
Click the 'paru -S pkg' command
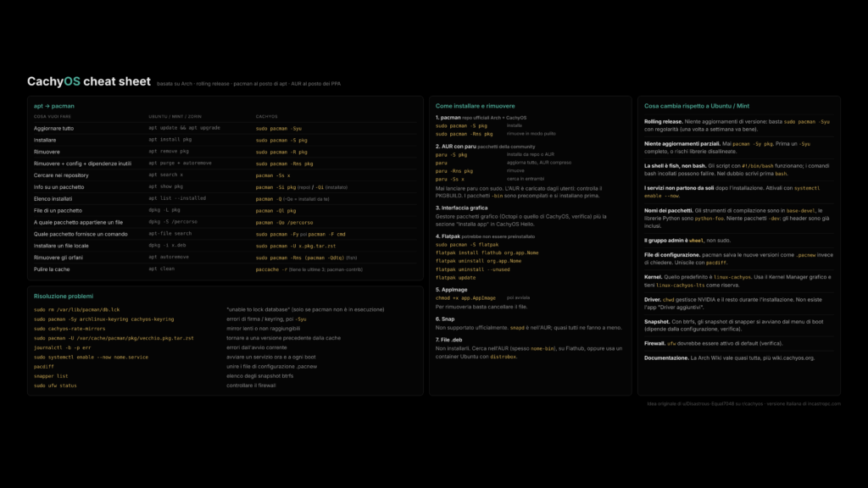click(451, 155)
